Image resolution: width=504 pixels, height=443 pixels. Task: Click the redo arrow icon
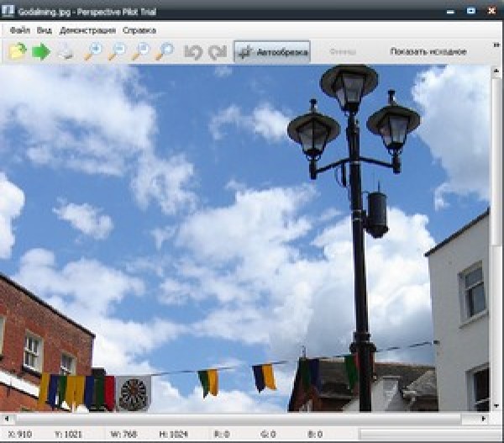pyautogui.click(x=218, y=52)
